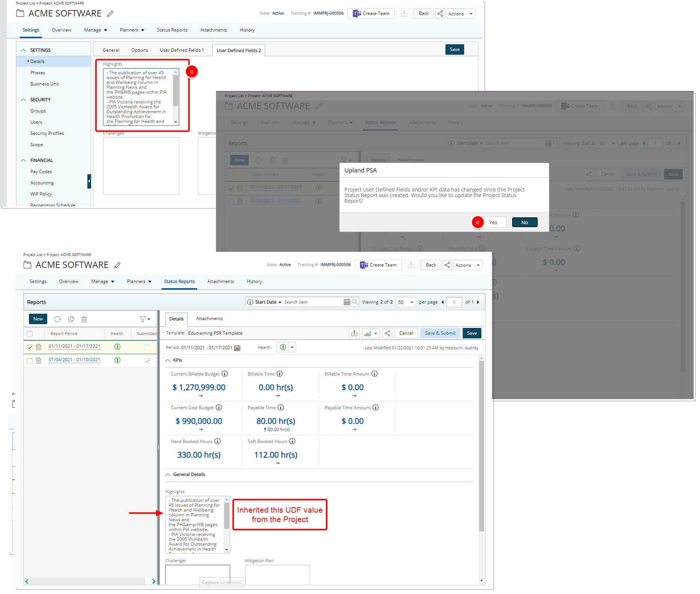The height and width of the screenshot is (594, 700).
Task: Click the share icon next to Back in bottom window
Action: 447,265
